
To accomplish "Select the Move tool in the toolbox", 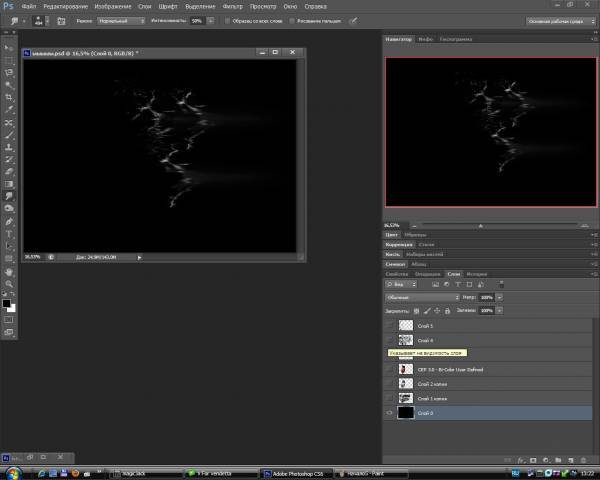I will pyautogui.click(x=9, y=47).
